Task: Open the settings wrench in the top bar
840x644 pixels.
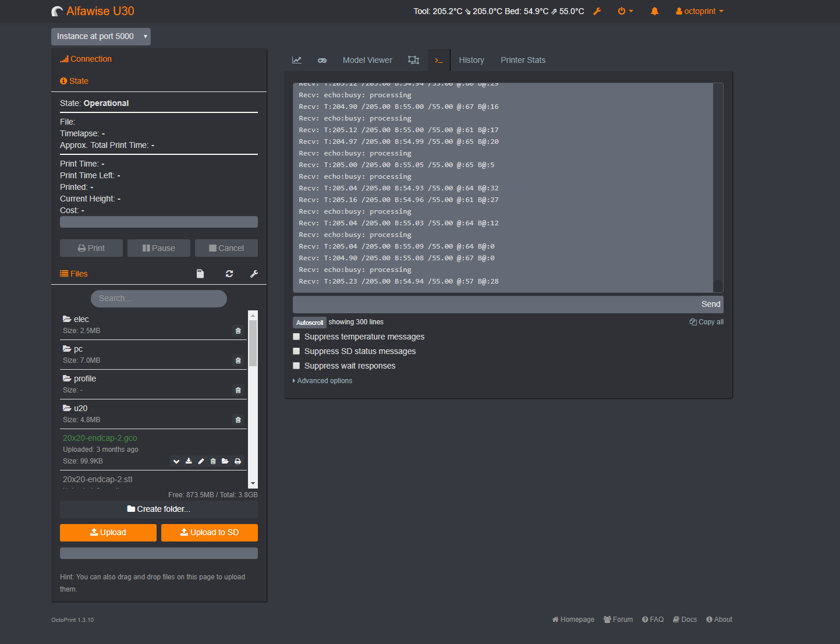Action: pyautogui.click(x=597, y=11)
